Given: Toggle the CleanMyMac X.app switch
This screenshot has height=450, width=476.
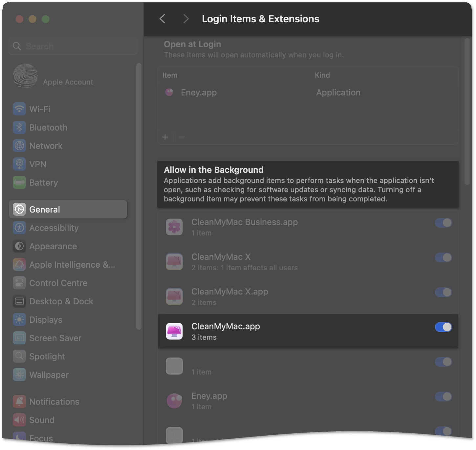Looking at the screenshot, I should click(x=444, y=292).
